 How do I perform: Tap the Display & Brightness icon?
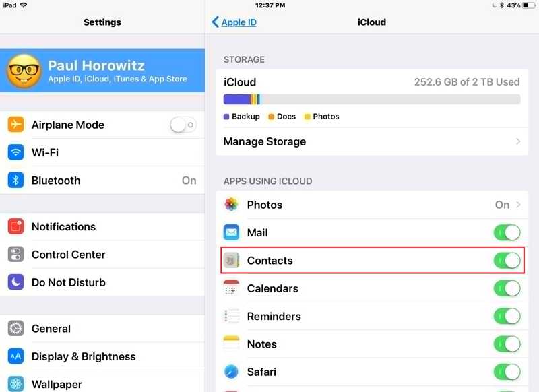pyautogui.click(x=15, y=356)
